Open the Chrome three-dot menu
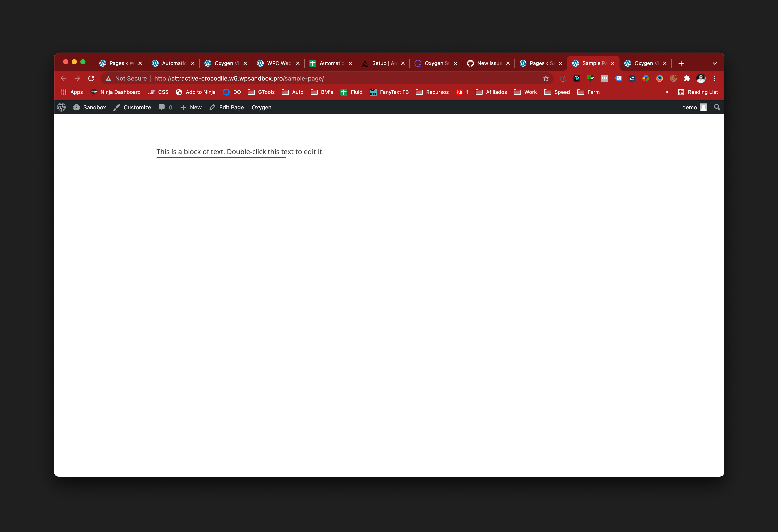 [x=715, y=78]
